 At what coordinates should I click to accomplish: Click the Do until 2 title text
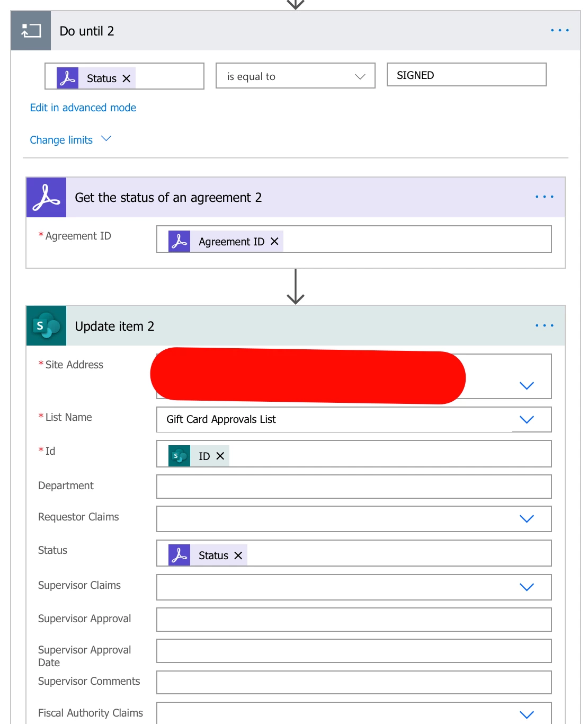(87, 31)
